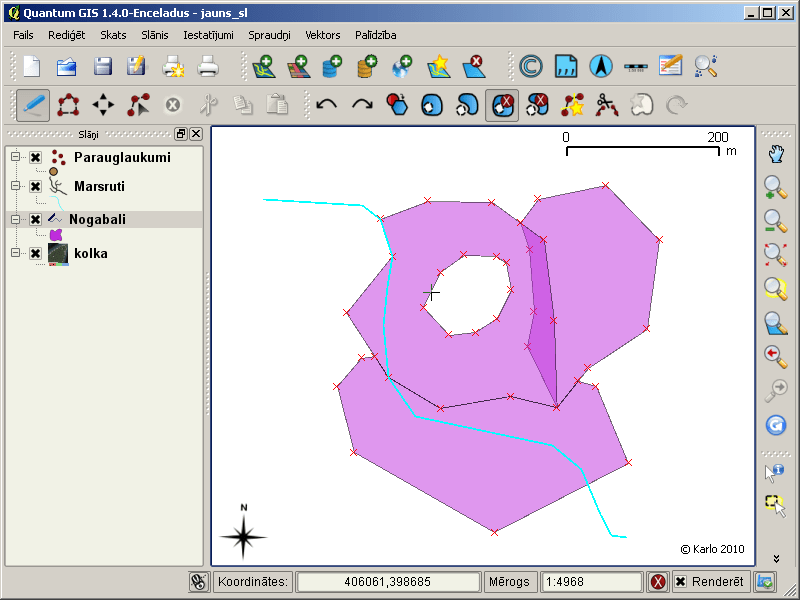Collapse the kolka layer tree
The image size is (800, 600).
16,253
